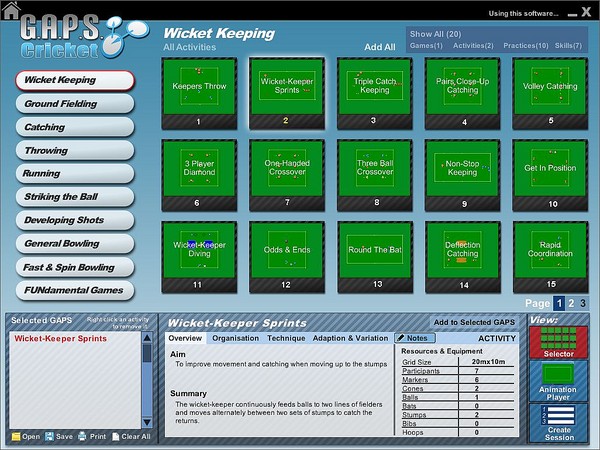
Task: Open the Organisation tab
Action: click(235, 338)
